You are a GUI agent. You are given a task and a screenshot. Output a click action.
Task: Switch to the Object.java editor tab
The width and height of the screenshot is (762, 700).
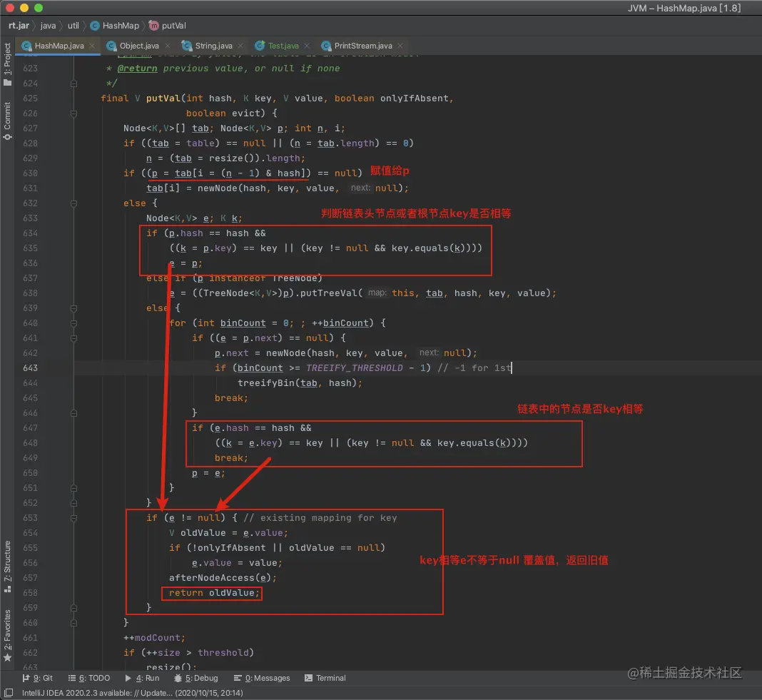139,46
